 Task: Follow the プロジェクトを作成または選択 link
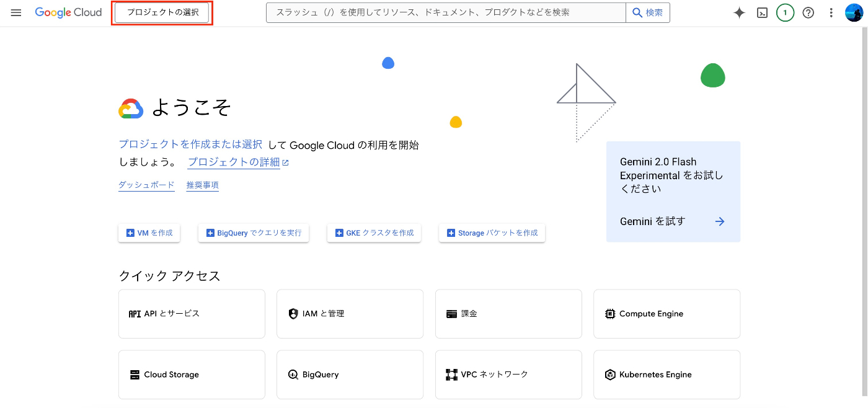point(190,144)
